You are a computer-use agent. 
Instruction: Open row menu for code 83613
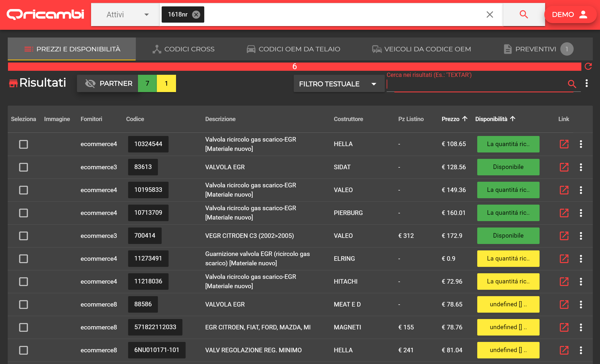581,167
